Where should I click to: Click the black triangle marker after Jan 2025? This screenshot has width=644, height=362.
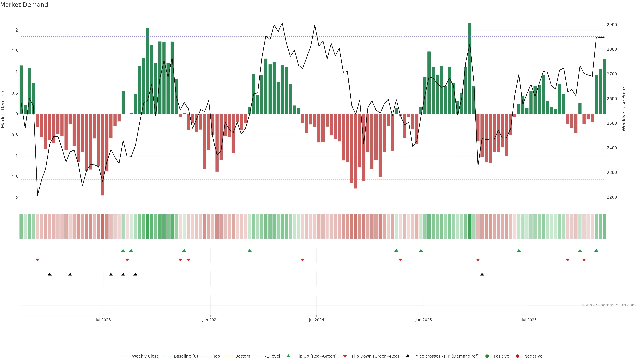click(482, 274)
